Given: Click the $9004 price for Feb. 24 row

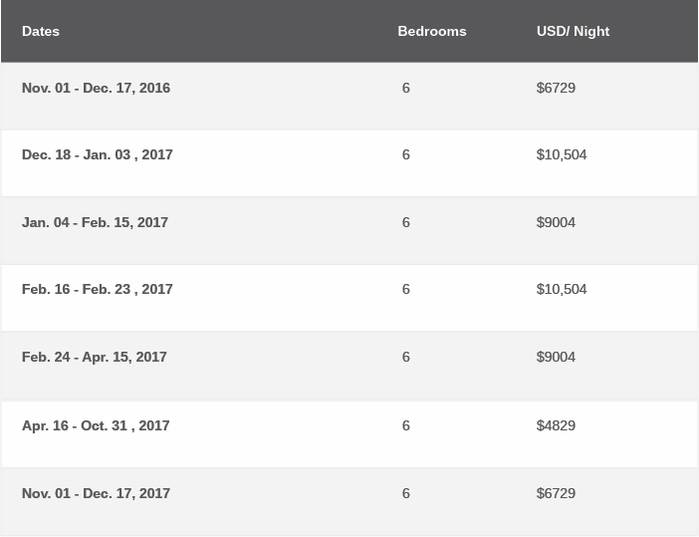Looking at the screenshot, I should tap(556, 357).
